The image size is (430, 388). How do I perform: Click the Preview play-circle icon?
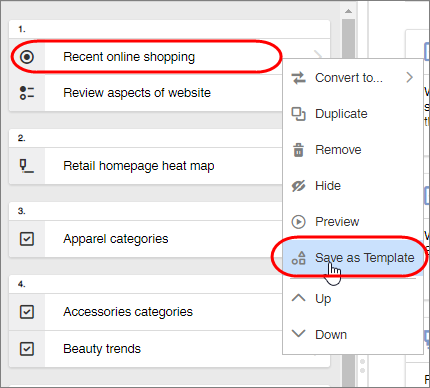point(298,222)
